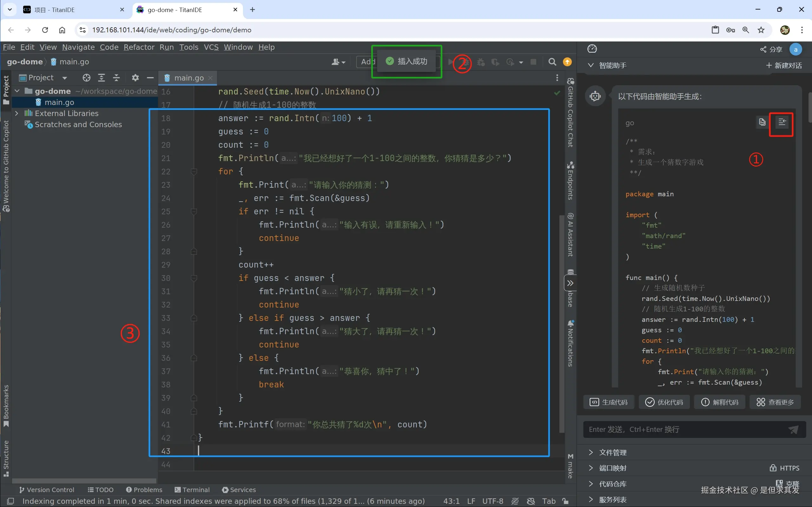812x507 pixels.
Task: Click 新建对话 to start new chat
Action: pyautogui.click(x=784, y=65)
